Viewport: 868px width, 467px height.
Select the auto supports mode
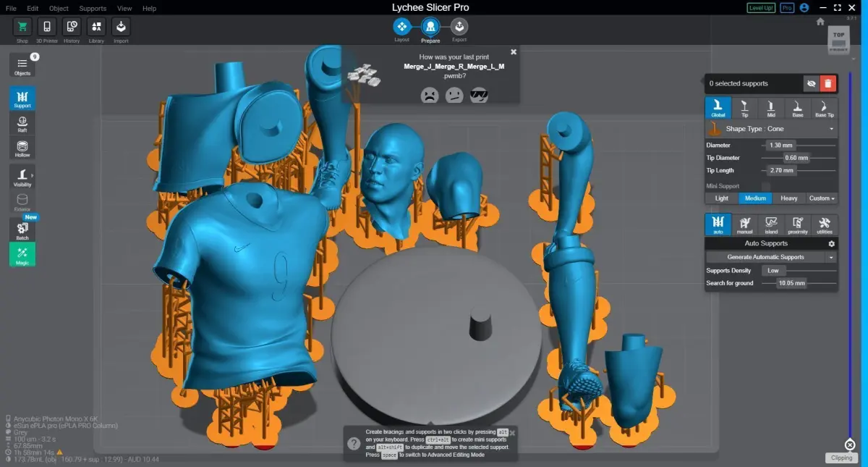[x=718, y=224]
